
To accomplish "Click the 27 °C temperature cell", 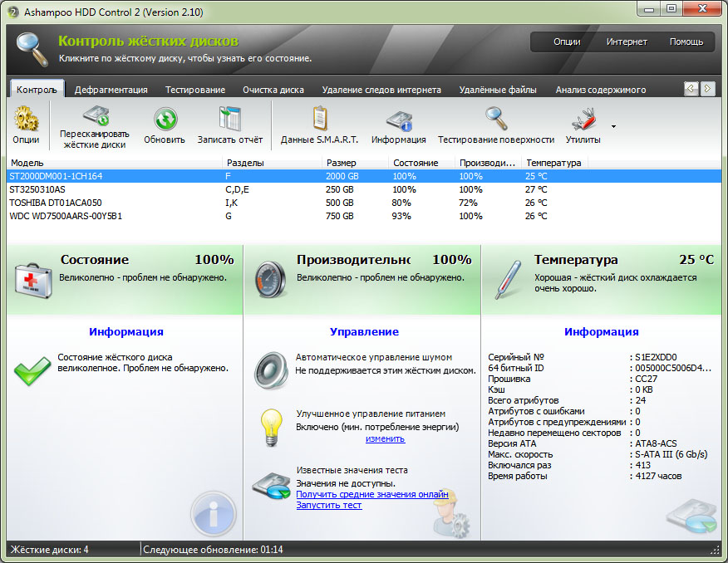I will pos(536,189).
